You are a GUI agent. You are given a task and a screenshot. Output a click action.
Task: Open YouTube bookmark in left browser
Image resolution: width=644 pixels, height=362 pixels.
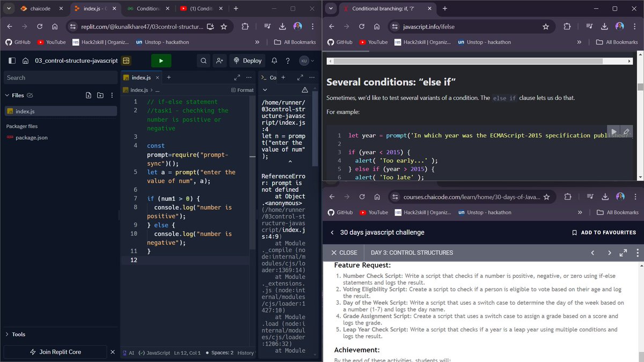52,42
